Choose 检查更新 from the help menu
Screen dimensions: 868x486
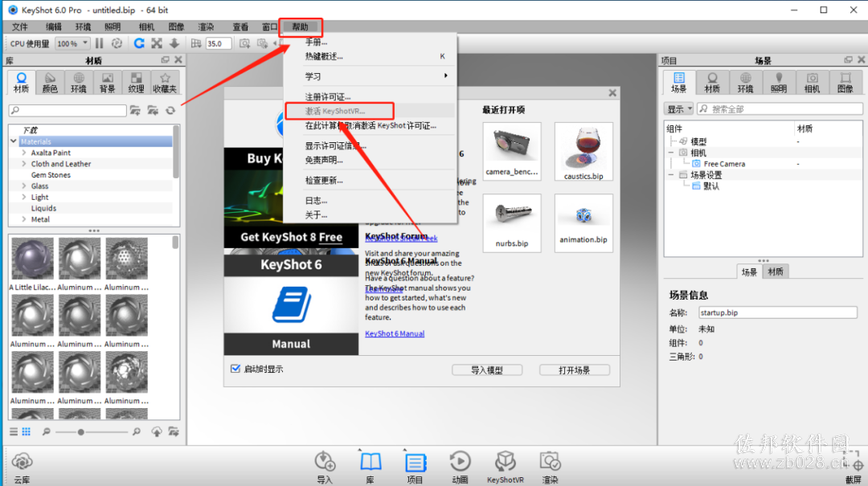click(x=371, y=180)
